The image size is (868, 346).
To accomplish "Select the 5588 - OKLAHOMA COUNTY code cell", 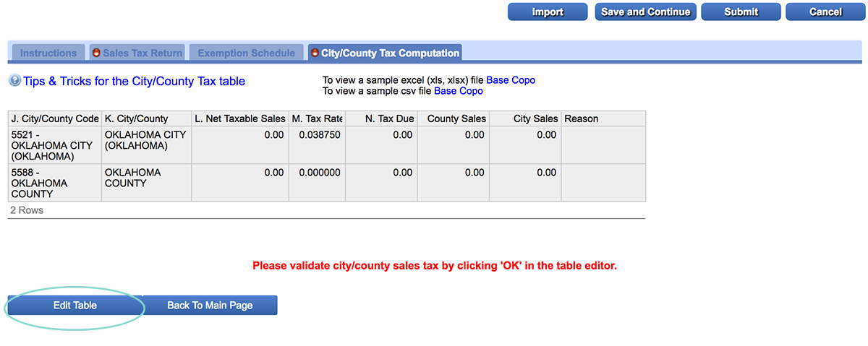I will coord(55,183).
